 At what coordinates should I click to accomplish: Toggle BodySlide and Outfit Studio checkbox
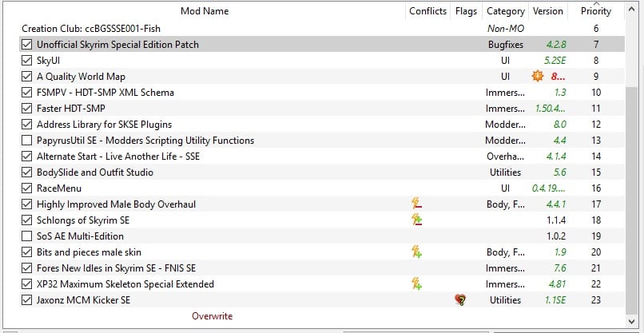click(x=26, y=172)
